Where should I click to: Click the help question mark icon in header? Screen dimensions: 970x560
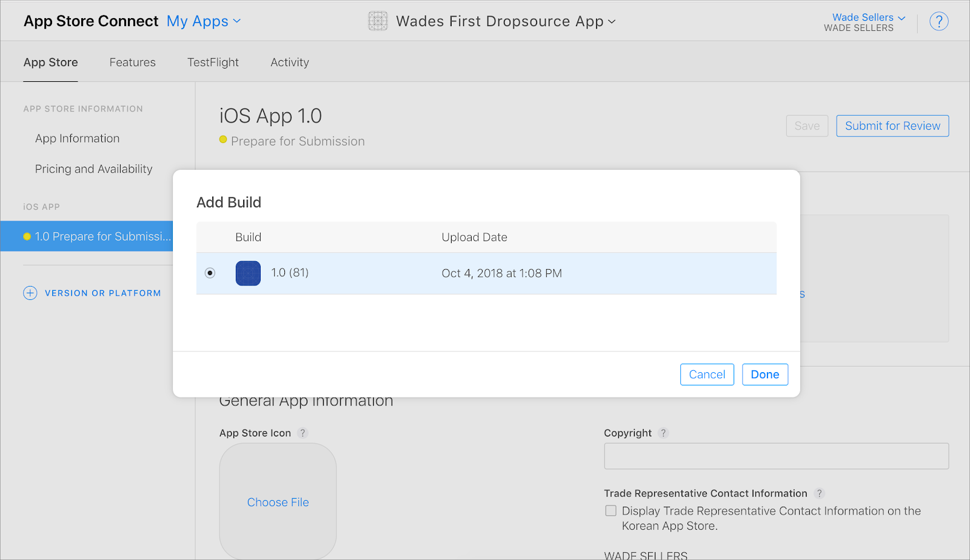[938, 22]
